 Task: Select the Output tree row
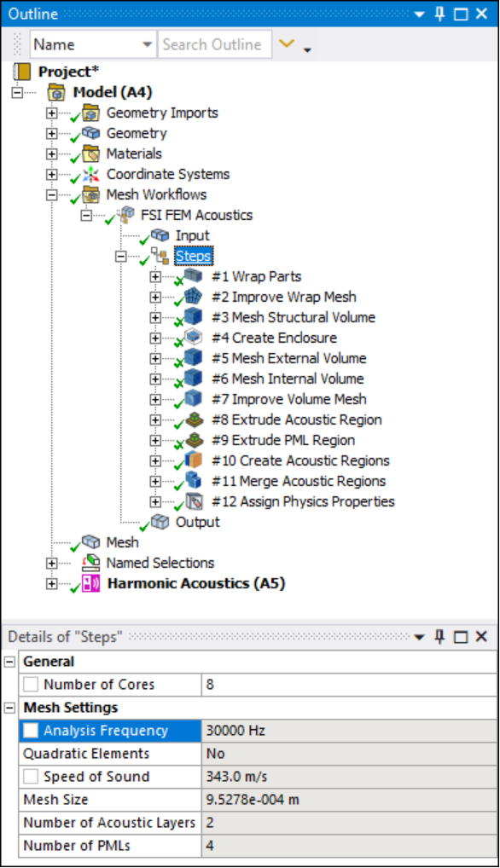click(197, 522)
